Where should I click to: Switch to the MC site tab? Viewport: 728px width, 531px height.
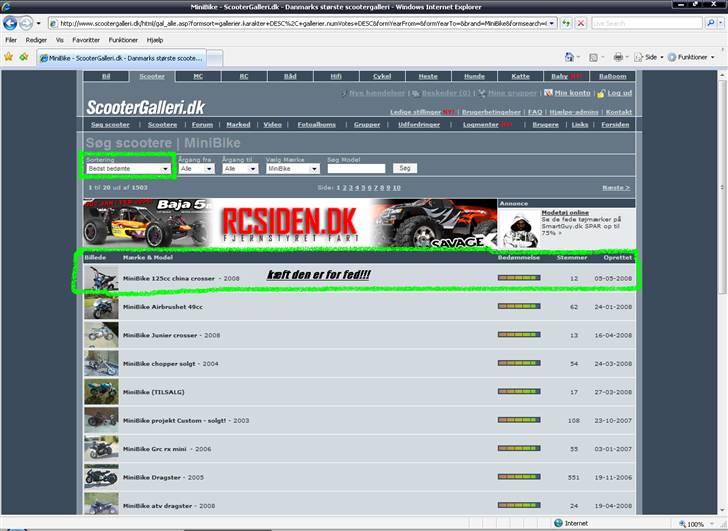click(x=198, y=76)
